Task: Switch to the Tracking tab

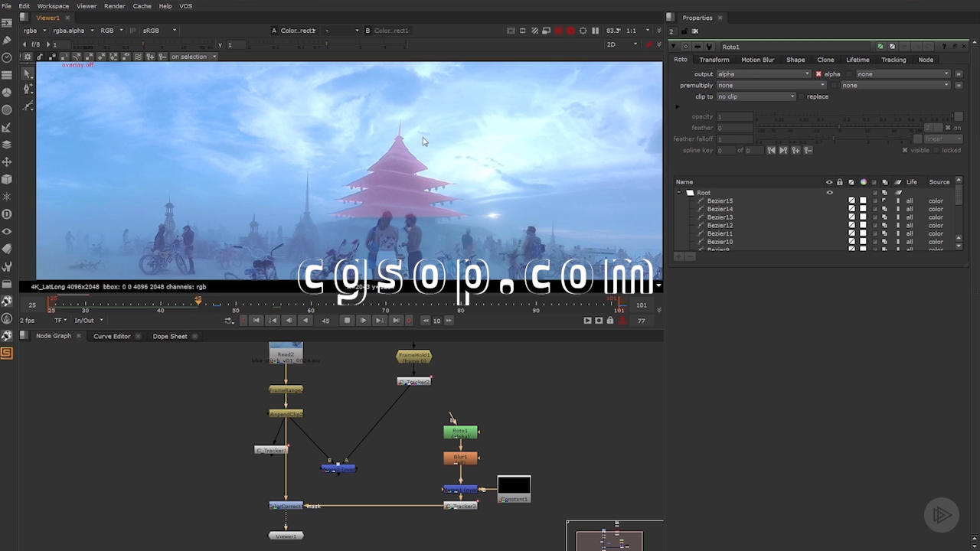Action: 893,60
